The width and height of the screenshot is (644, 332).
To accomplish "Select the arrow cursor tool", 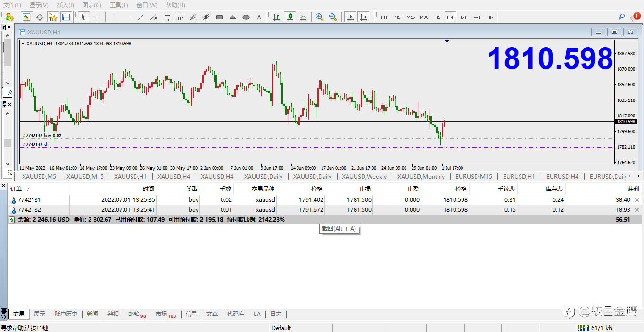I will tap(83, 17).
